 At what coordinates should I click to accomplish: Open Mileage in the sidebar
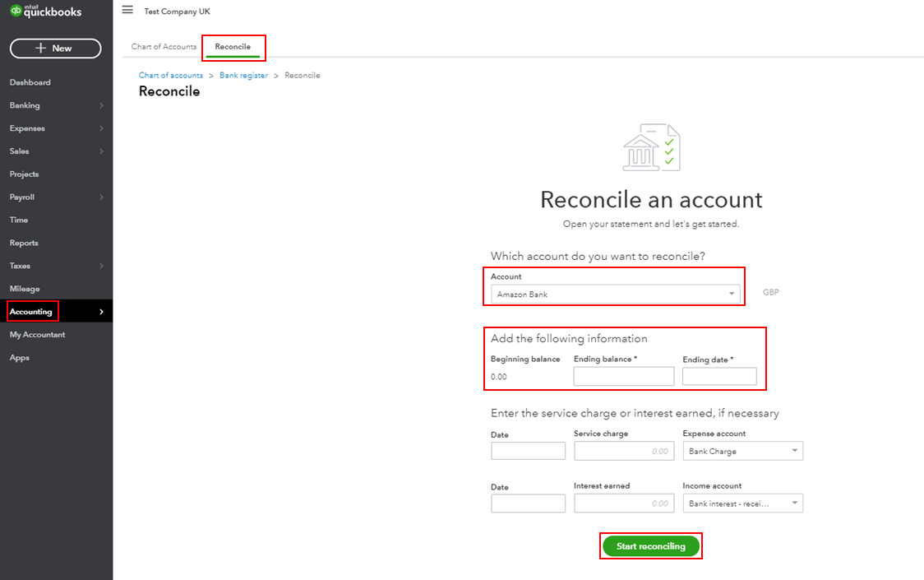coord(25,289)
